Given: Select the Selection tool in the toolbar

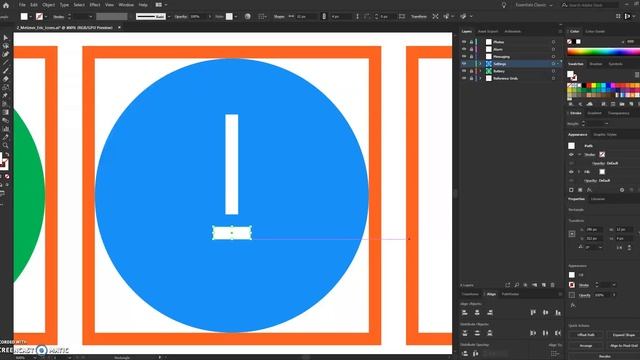Looking at the screenshot, I should click(x=5, y=38).
